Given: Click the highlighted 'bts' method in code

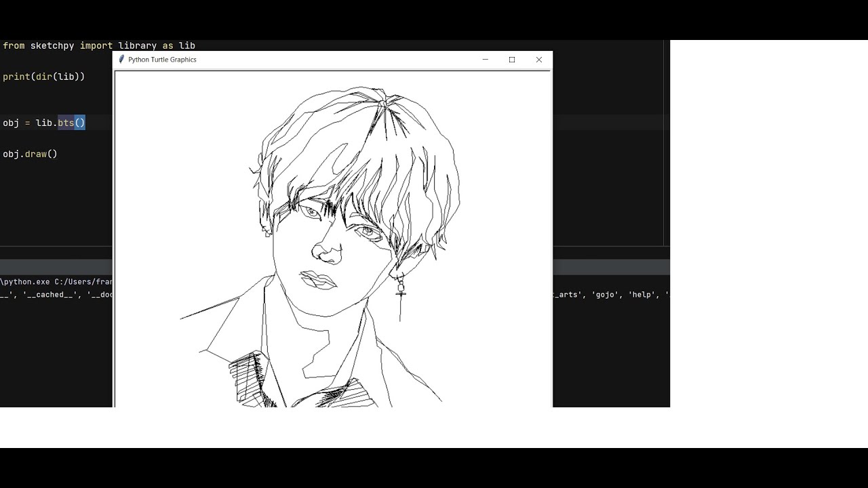Looking at the screenshot, I should click(x=66, y=123).
